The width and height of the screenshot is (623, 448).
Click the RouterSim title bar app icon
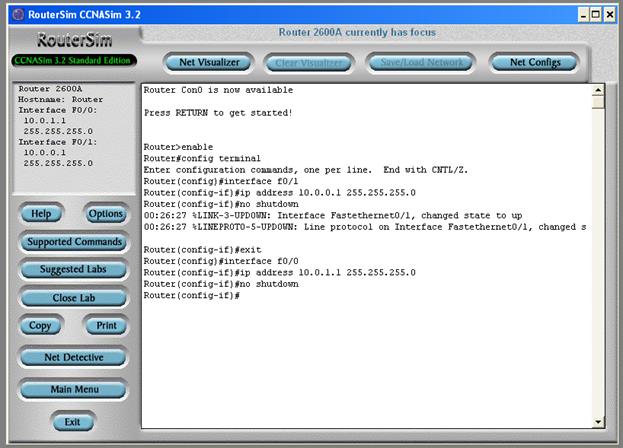click(12, 14)
